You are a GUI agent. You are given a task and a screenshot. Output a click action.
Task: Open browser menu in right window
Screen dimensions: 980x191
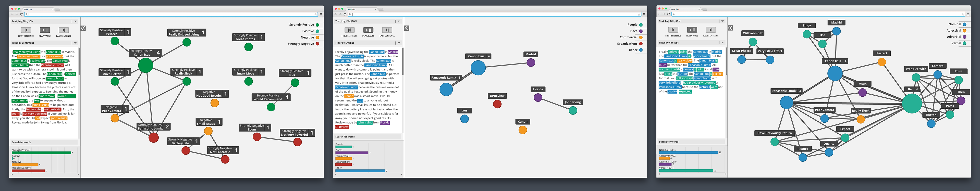968,14
